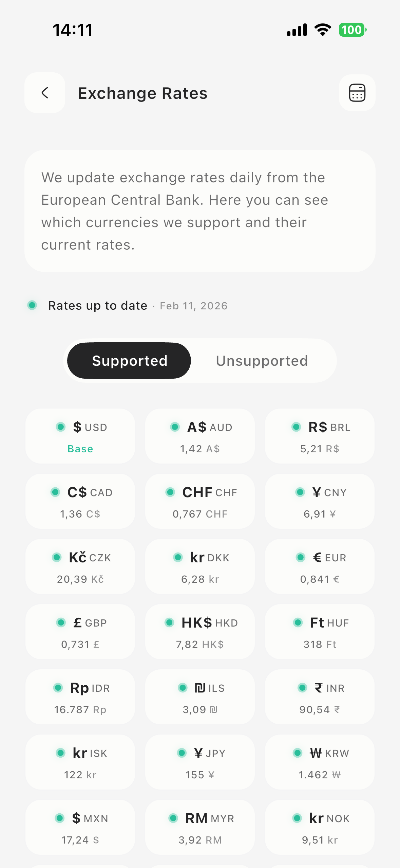Tap the battery indicator showing 100
This screenshot has width=400, height=868.
[x=353, y=30]
